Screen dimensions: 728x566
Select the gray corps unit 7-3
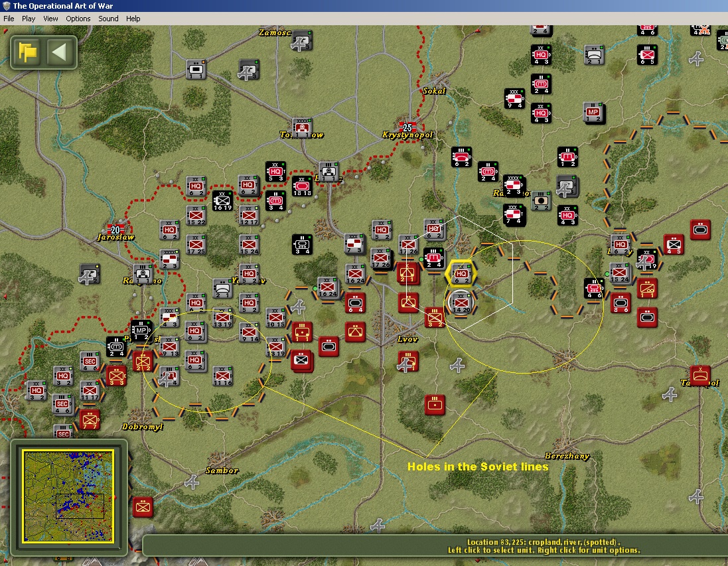[x=355, y=245]
